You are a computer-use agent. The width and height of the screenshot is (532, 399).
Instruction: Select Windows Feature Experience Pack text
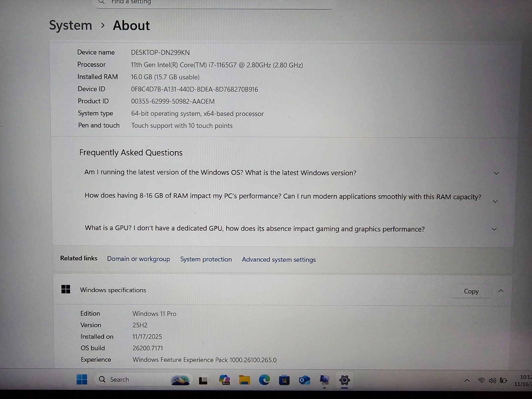(204, 360)
